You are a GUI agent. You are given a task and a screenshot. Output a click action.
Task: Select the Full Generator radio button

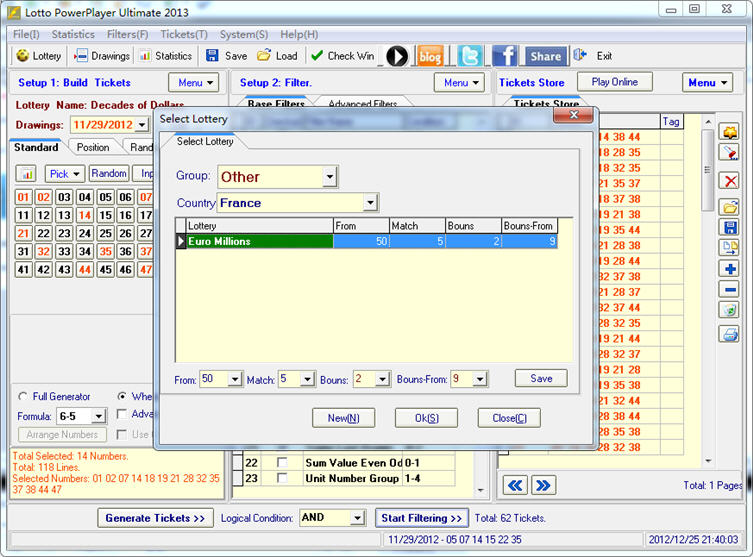click(x=22, y=397)
